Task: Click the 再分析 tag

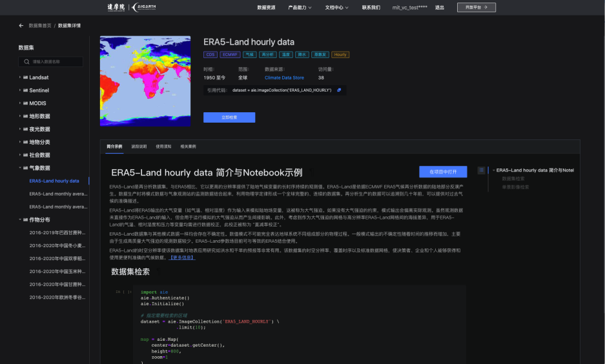Action: [267, 55]
